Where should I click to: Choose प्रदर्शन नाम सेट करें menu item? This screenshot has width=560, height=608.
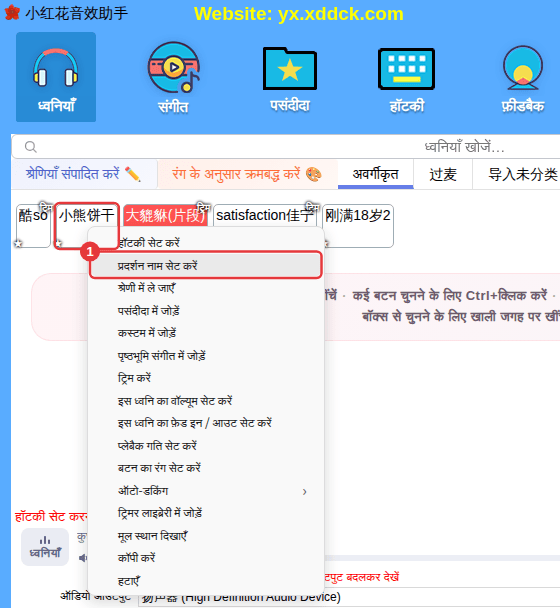206,266
